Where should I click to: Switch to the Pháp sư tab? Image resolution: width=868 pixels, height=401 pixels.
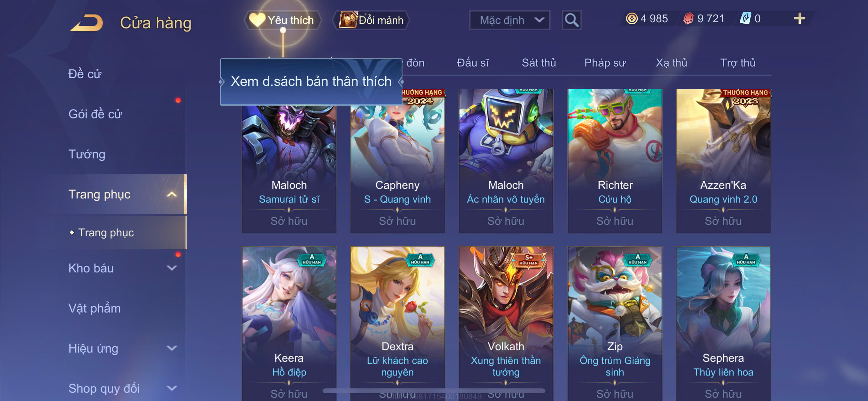(x=605, y=63)
